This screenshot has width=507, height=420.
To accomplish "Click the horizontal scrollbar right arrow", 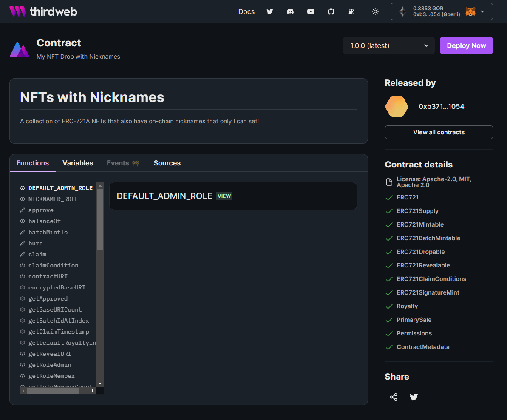I will coord(93,391).
